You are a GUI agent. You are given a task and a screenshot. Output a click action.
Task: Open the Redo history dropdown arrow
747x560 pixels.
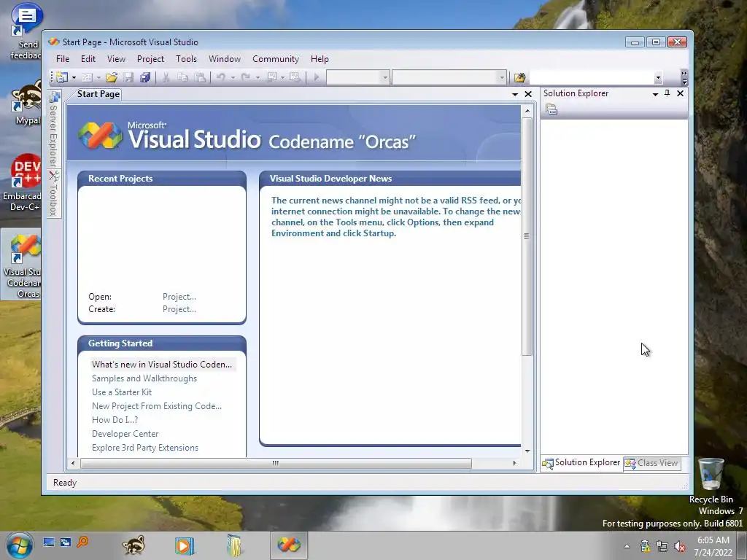point(258,77)
